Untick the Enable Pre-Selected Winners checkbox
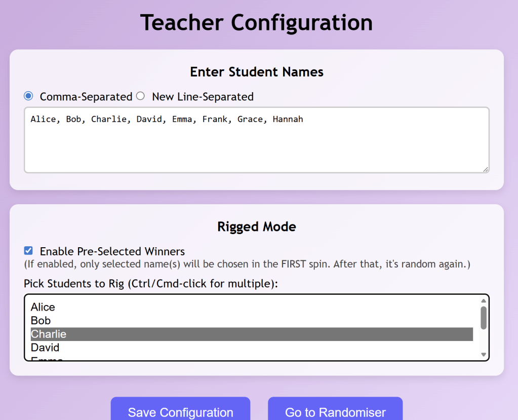 (x=28, y=251)
